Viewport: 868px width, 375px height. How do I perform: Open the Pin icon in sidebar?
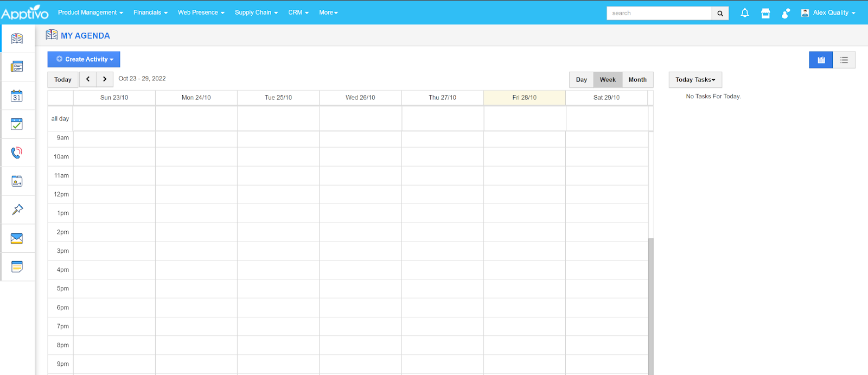(17, 209)
